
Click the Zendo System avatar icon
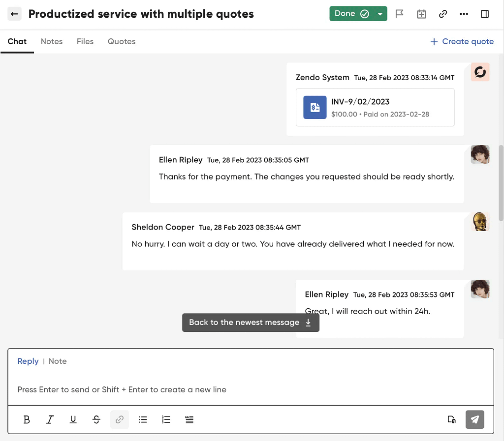tap(480, 72)
